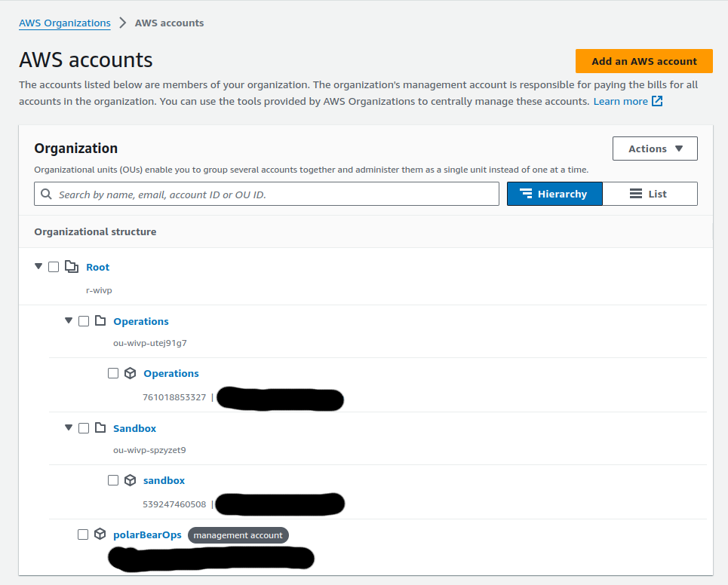This screenshot has width=728, height=585.
Task: Click the Organizational structure column header
Action: pos(95,231)
